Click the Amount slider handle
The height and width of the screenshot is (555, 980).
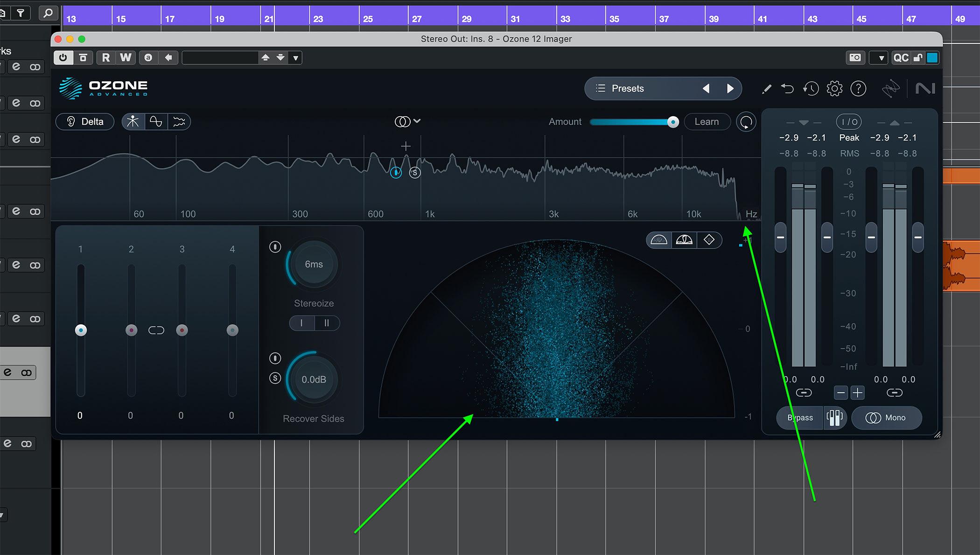coord(672,122)
